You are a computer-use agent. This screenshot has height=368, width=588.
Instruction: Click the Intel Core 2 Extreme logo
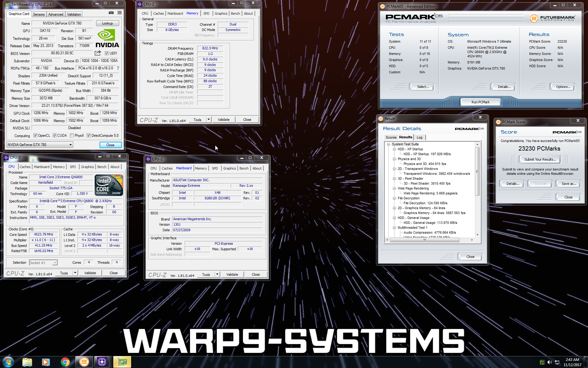[109, 185]
